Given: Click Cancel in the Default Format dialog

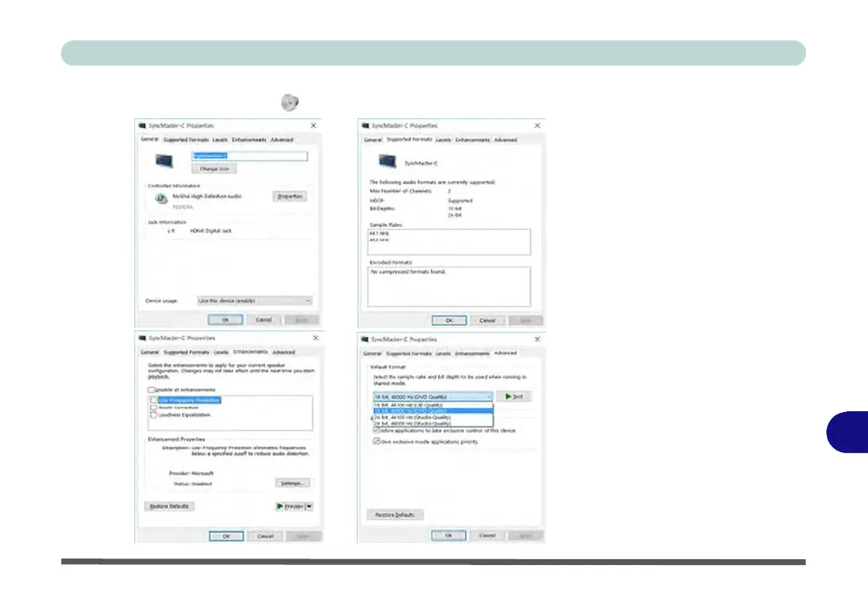Looking at the screenshot, I should click(487, 536).
